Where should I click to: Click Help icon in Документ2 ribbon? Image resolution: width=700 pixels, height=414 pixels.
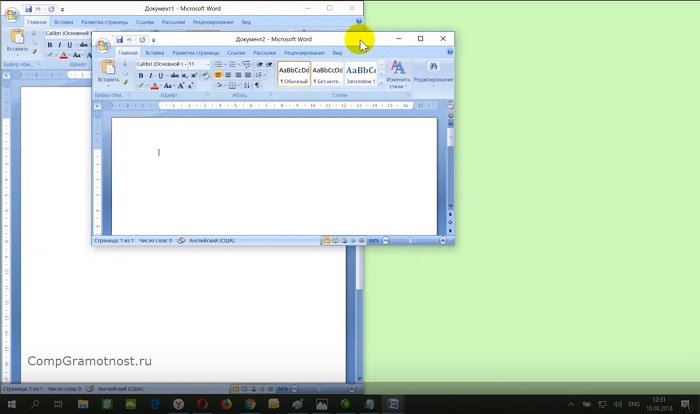450,52
